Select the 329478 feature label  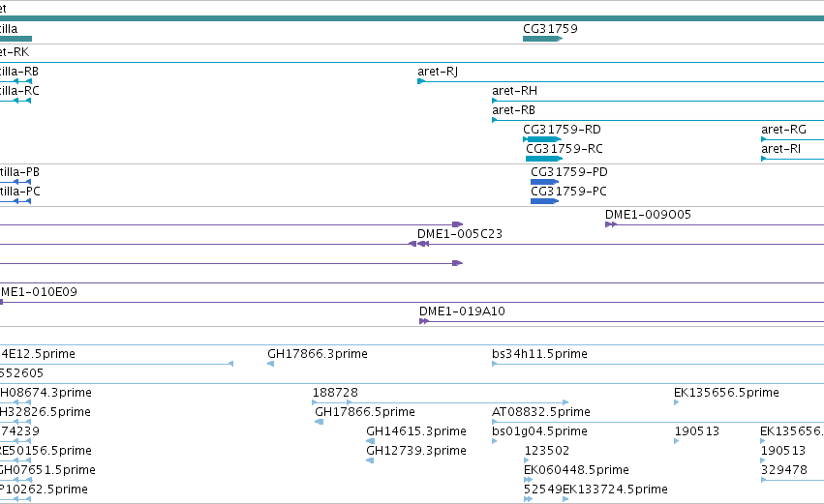[784, 470]
